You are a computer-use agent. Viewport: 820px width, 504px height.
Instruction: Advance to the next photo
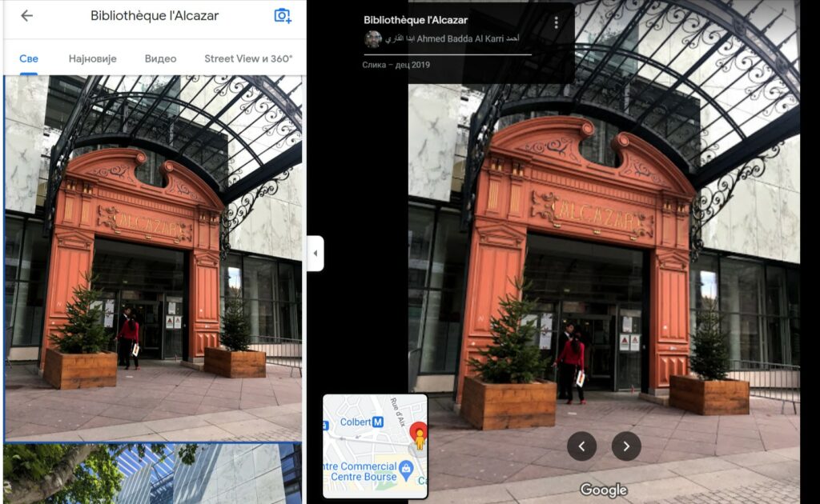(626, 446)
